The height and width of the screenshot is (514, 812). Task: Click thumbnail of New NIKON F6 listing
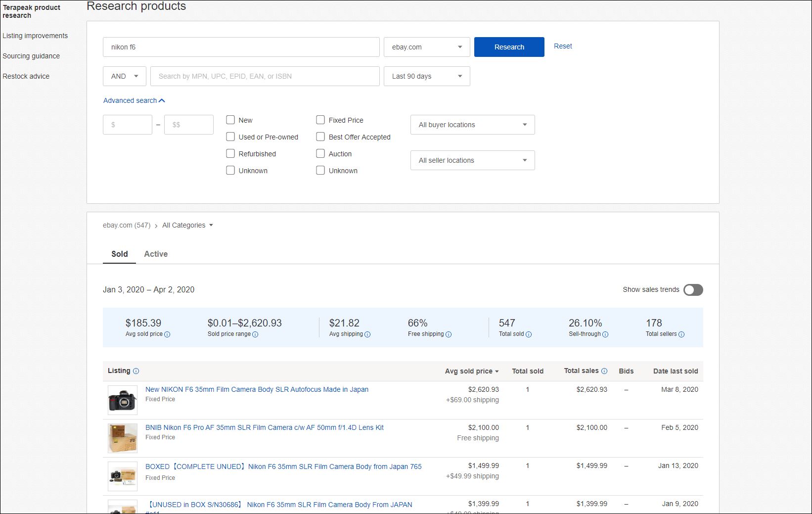[123, 400]
